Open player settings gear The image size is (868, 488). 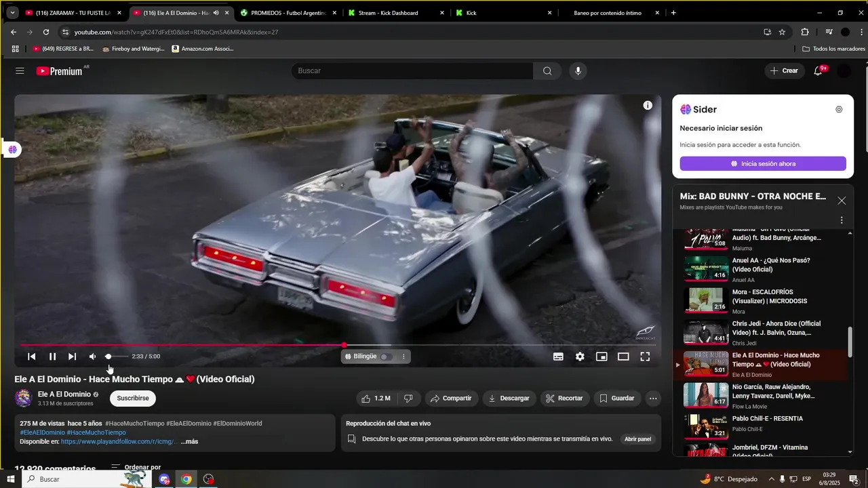(x=580, y=357)
